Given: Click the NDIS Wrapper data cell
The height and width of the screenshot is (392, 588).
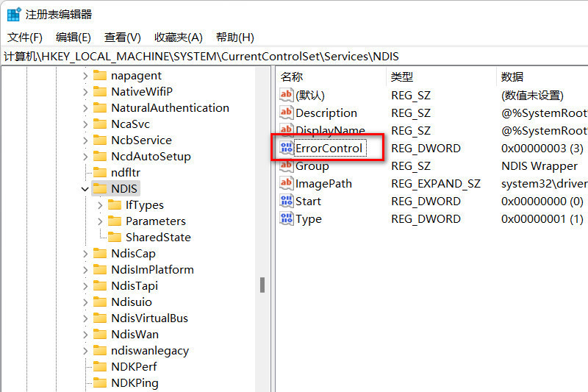Looking at the screenshot, I should pyautogui.click(x=539, y=165).
